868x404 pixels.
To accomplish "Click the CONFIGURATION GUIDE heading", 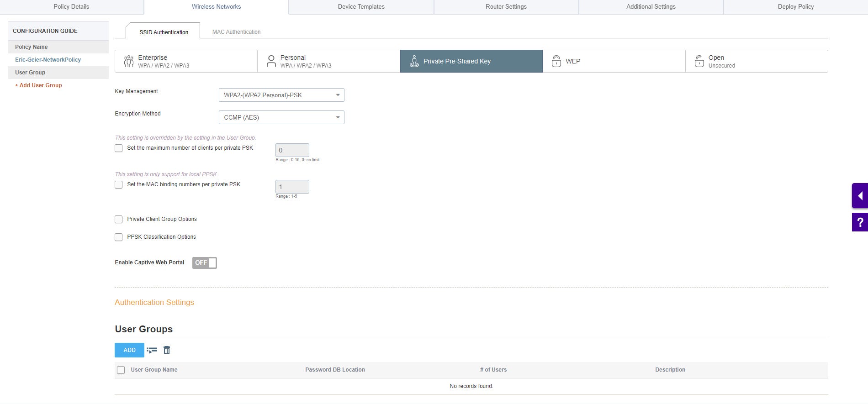I will (45, 31).
